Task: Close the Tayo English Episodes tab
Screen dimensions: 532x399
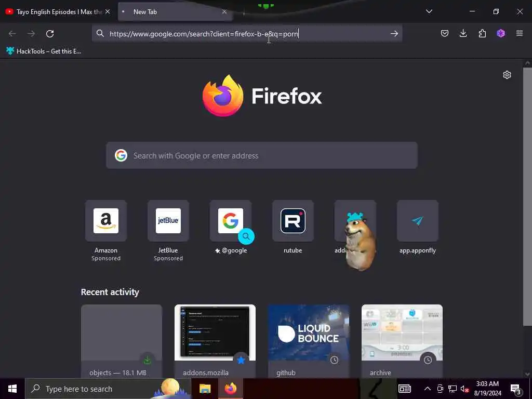Action: click(108, 11)
